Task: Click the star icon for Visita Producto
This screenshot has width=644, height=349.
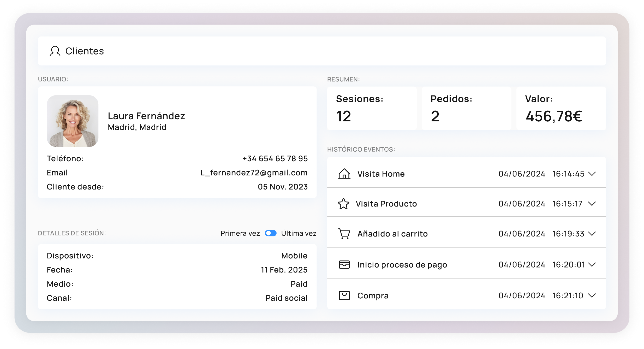Action: coord(343,204)
